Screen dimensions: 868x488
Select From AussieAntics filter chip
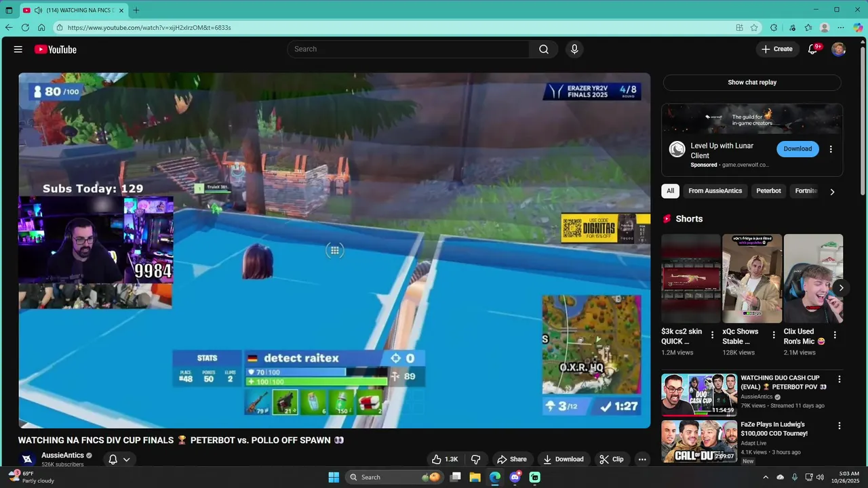coord(715,191)
